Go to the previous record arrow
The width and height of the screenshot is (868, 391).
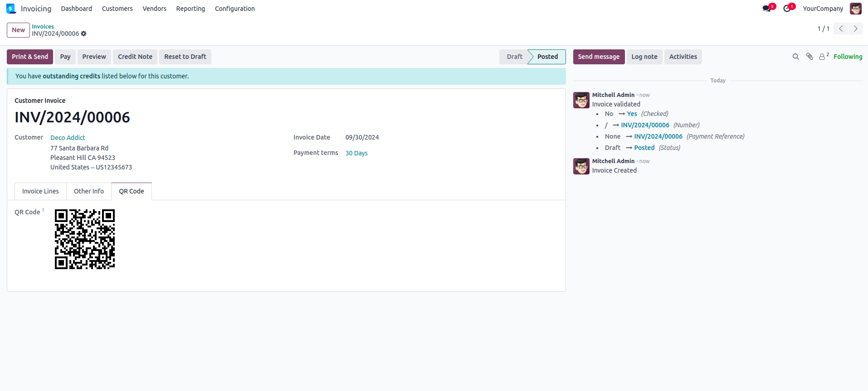[x=841, y=29]
